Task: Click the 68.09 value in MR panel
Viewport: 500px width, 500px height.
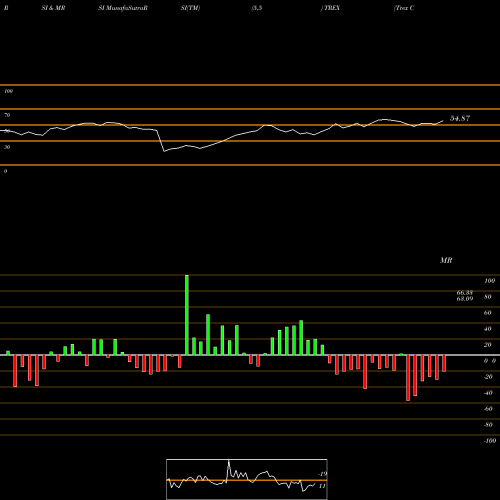Action: tap(465, 299)
